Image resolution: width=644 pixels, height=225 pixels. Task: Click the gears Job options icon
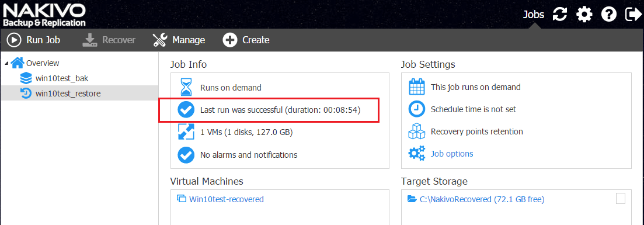(416, 154)
